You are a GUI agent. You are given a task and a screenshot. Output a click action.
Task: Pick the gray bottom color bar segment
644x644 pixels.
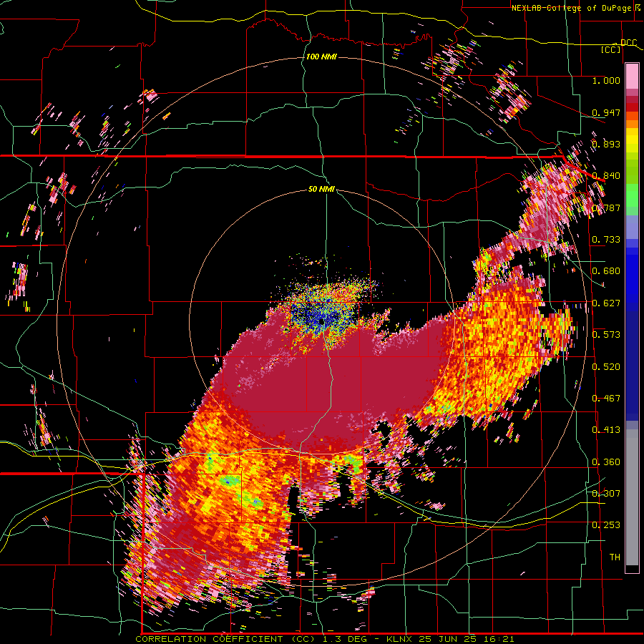(632, 497)
